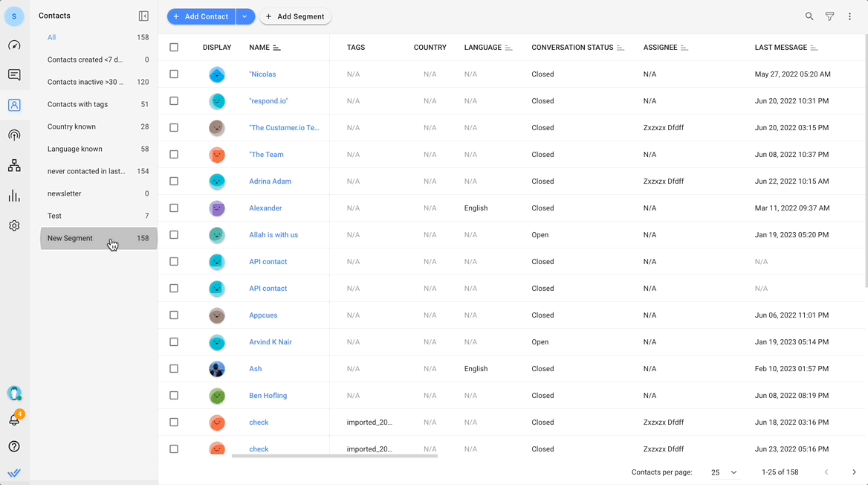Screen dimensions: 868x485
Task: Expand the Add Contact dropdown arrow
Action: (245, 16)
